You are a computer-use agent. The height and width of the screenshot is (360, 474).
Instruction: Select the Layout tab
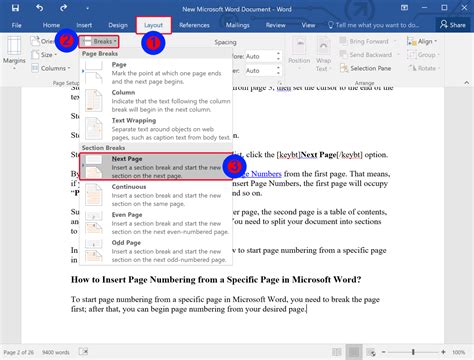[153, 25]
